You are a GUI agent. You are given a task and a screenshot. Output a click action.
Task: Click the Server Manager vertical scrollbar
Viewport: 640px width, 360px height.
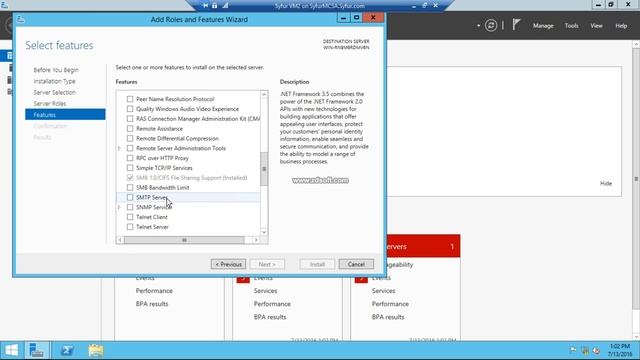(636, 179)
